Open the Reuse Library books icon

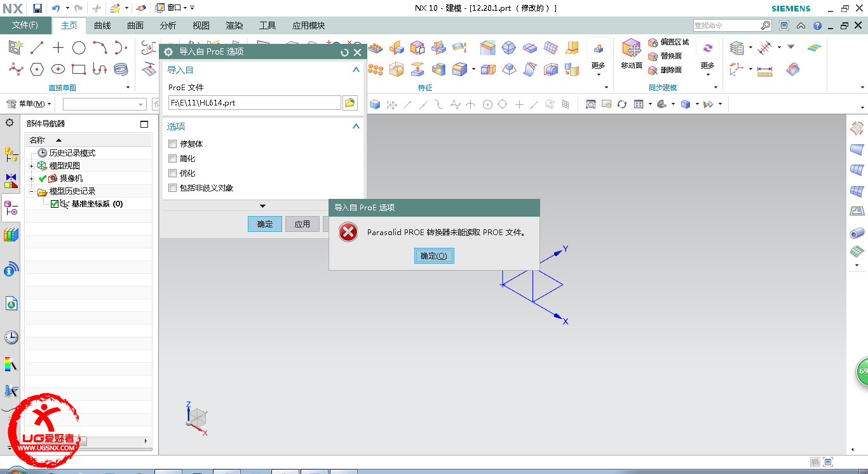[11, 234]
